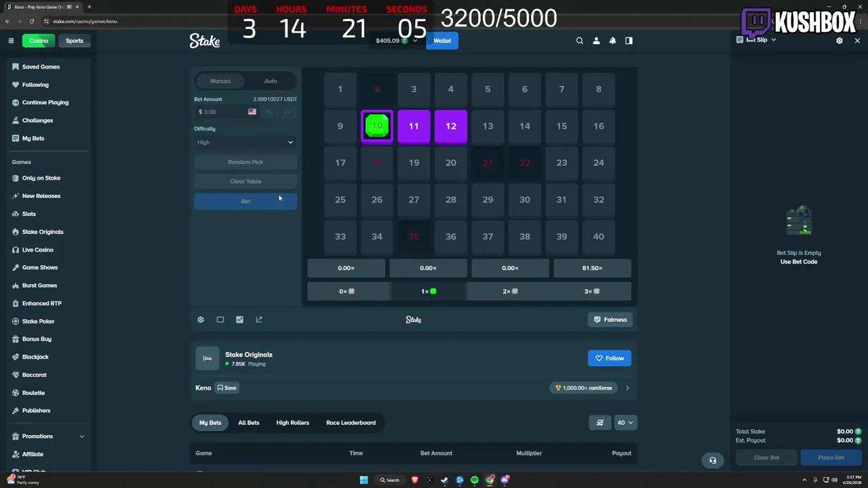Switch to the Casino tab
Screen dimensions: 868x488
pyautogui.click(x=39, y=41)
